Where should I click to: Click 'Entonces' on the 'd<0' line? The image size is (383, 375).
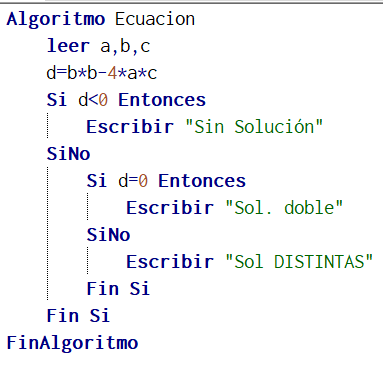click(x=162, y=100)
